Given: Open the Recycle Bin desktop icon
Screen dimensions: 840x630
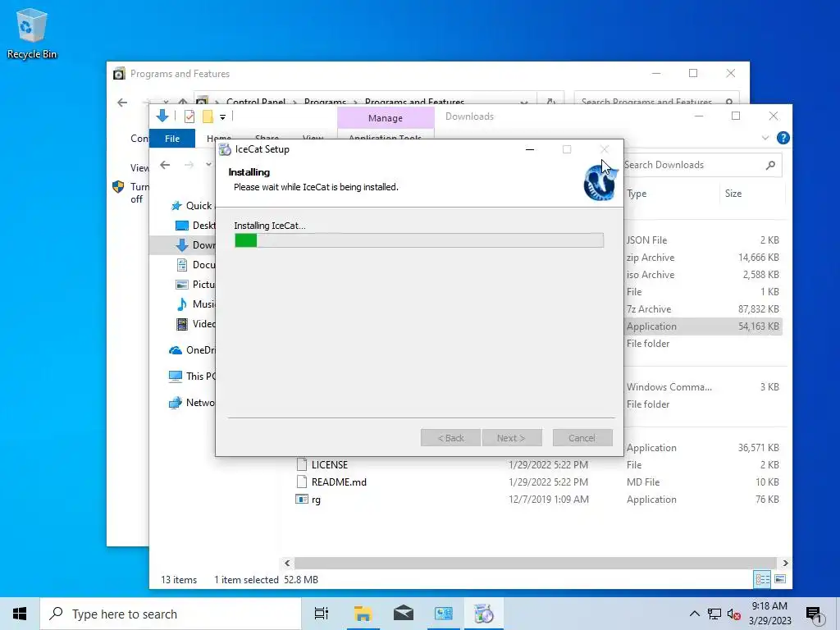Looking at the screenshot, I should [32, 33].
